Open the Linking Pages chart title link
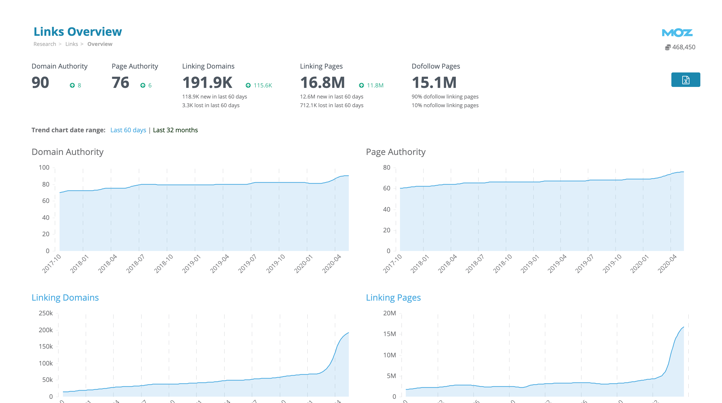 [393, 297]
